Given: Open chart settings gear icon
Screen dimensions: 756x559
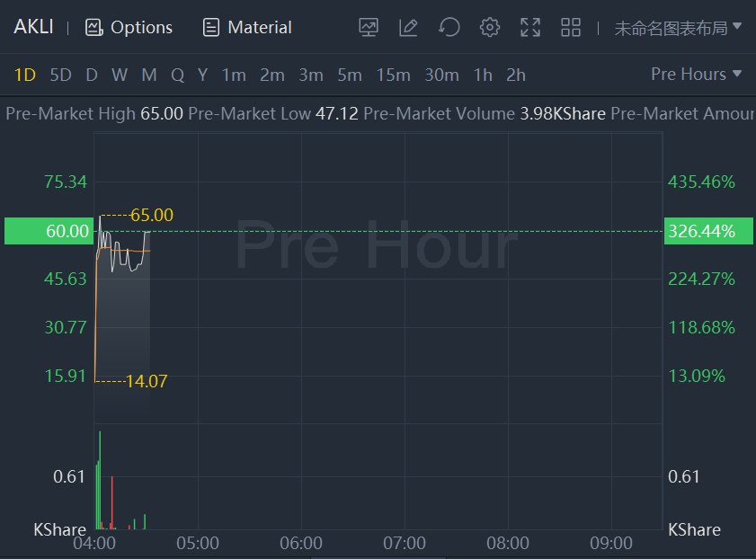Looking at the screenshot, I should coord(489,27).
